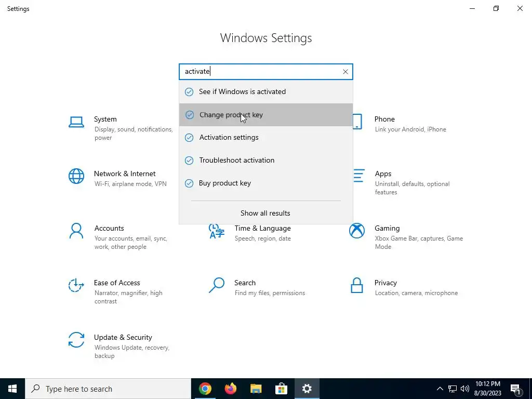The image size is (532, 399).
Task: Open 'Activation settings' search result
Action: tap(266, 137)
